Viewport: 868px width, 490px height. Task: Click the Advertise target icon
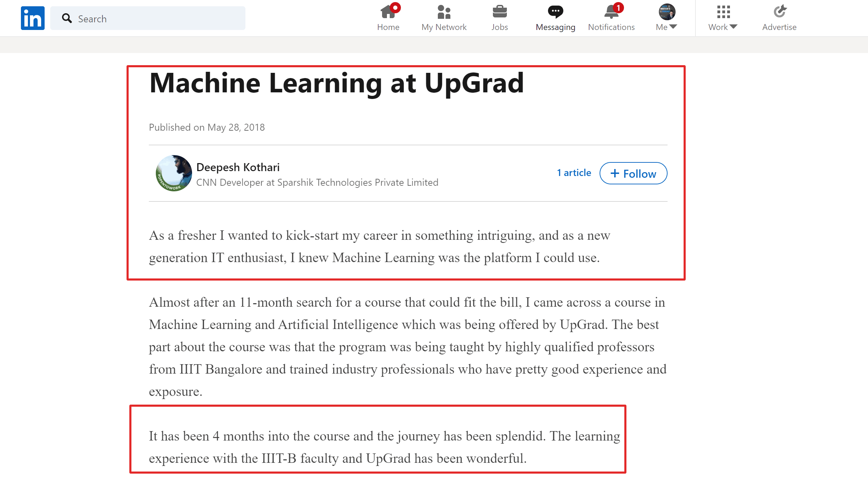point(779,12)
